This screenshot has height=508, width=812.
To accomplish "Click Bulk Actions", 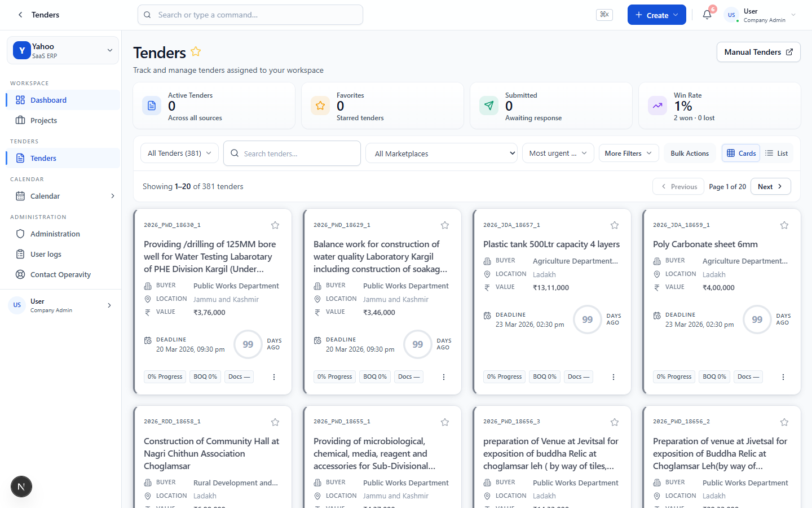I will click(690, 154).
